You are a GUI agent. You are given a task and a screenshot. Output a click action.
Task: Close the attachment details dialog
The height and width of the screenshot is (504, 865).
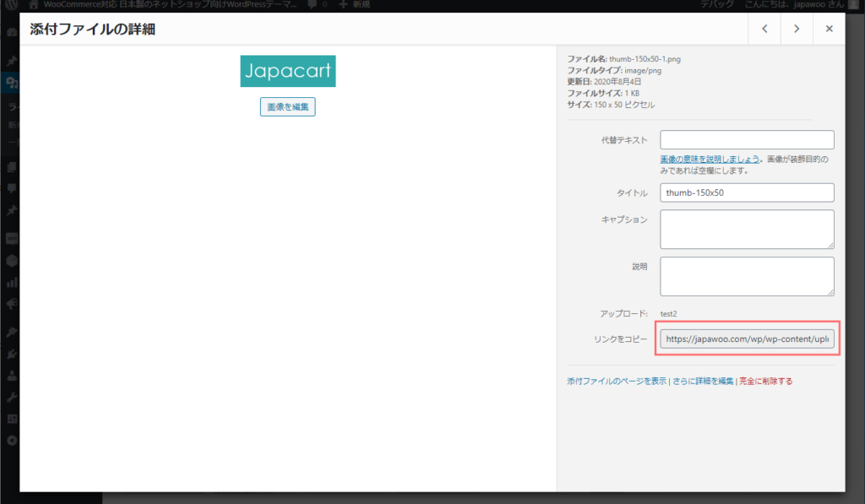click(x=829, y=29)
